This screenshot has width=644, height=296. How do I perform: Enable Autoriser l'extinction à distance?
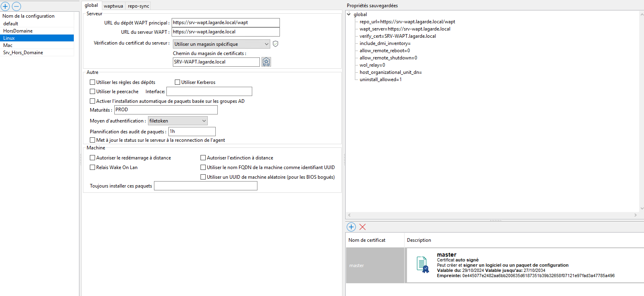203,158
